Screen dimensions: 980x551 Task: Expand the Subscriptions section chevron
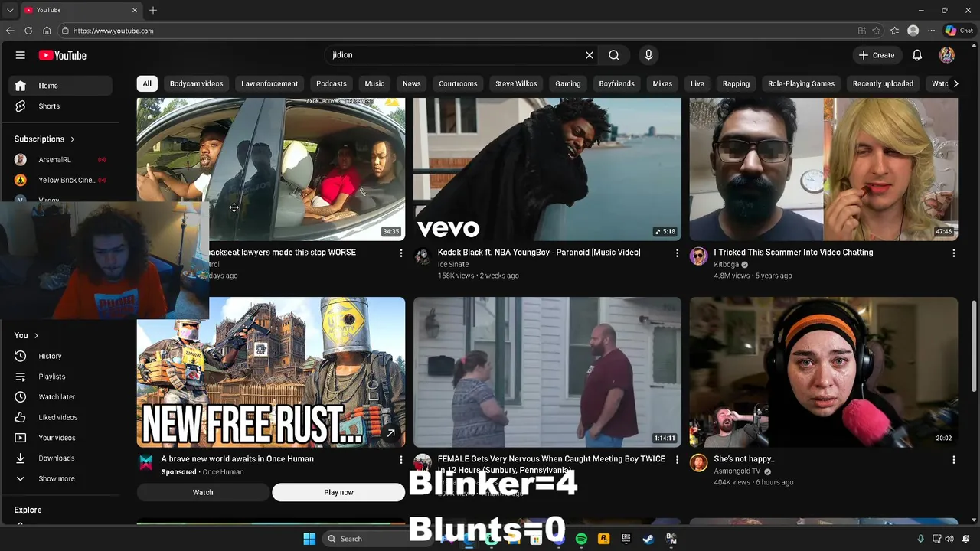coord(73,139)
